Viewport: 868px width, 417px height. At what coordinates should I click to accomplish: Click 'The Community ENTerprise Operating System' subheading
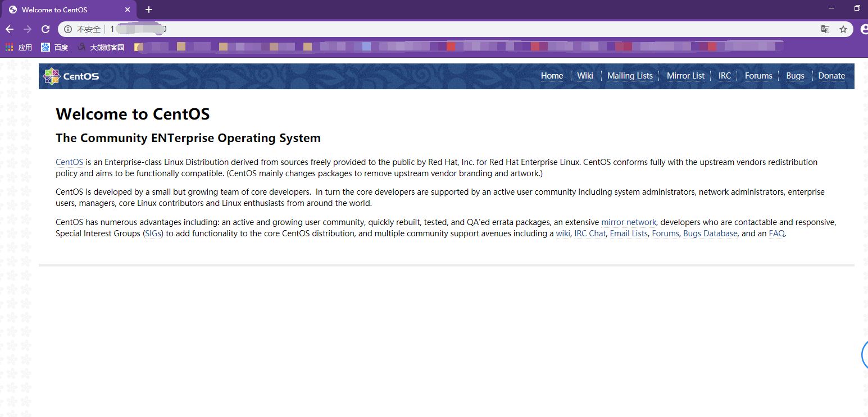(188, 138)
